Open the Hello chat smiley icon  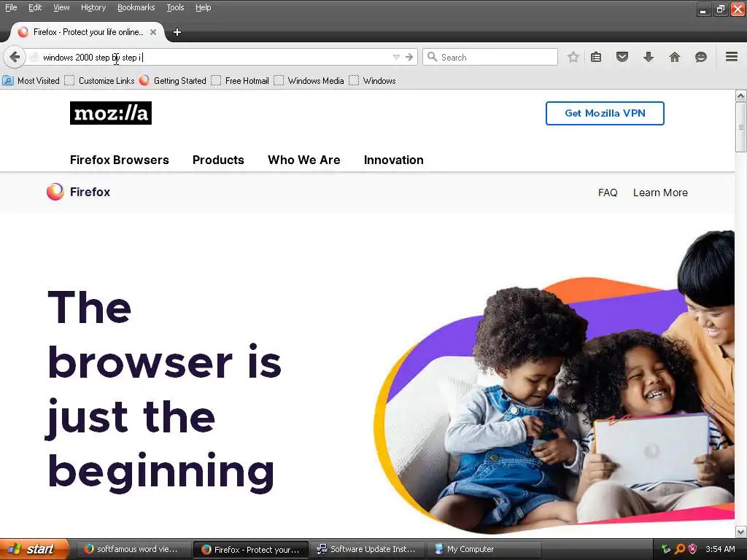701,57
